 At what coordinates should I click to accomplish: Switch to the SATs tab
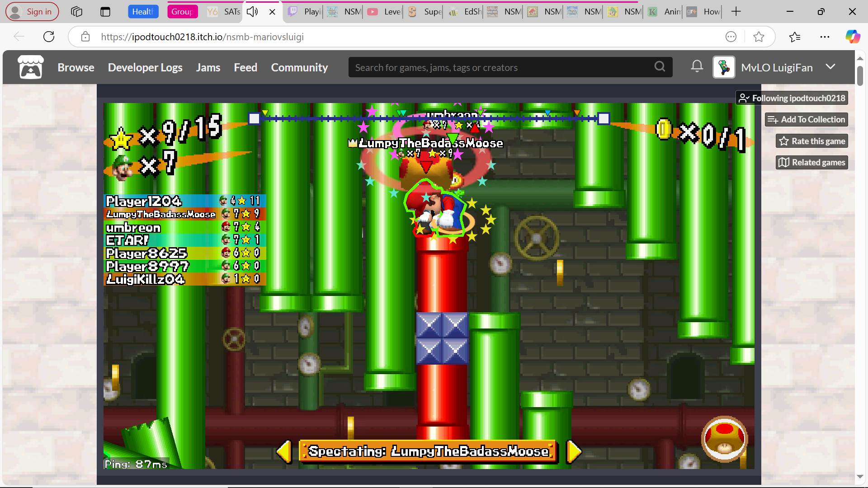click(x=224, y=12)
